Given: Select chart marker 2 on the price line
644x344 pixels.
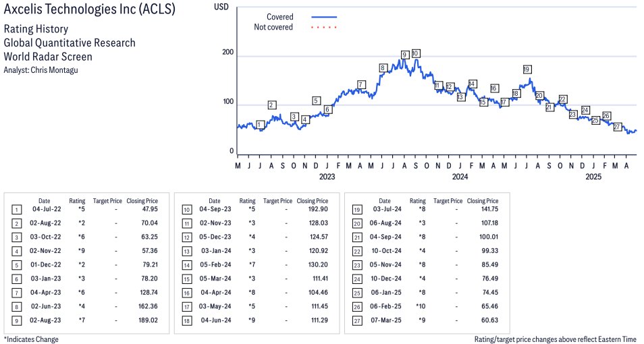Looking at the screenshot, I should [271, 105].
